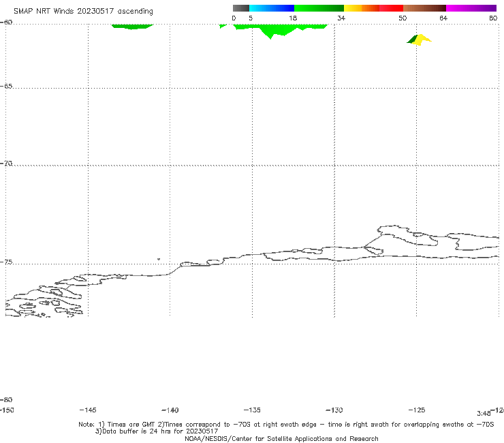Click the title text SMAP NRT Winds 20230517 ascending
Image resolution: width=504 pixels, height=443 pixels.
pyautogui.click(x=83, y=12)
